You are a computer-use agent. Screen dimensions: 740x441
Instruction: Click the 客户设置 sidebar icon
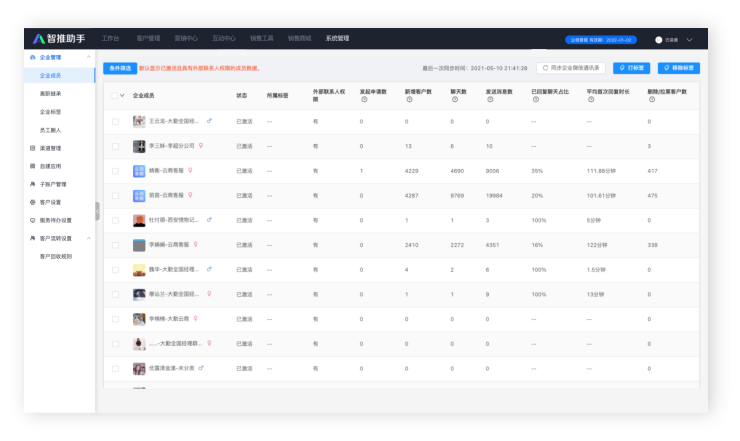pyautogui.click(x=33, y=202)
